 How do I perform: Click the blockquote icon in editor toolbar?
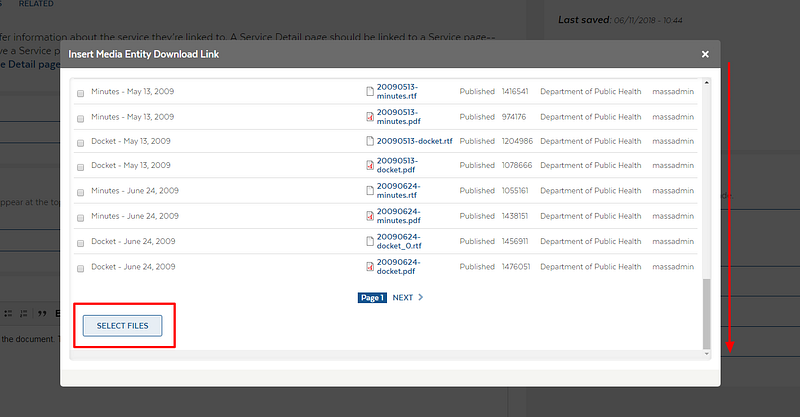point(42,313)
